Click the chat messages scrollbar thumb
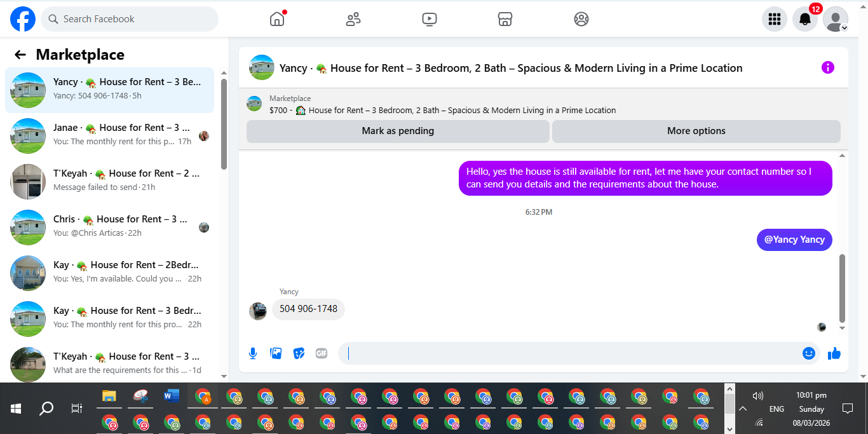Viewport: 868px width, 434px height. click(x=843, y=288)
